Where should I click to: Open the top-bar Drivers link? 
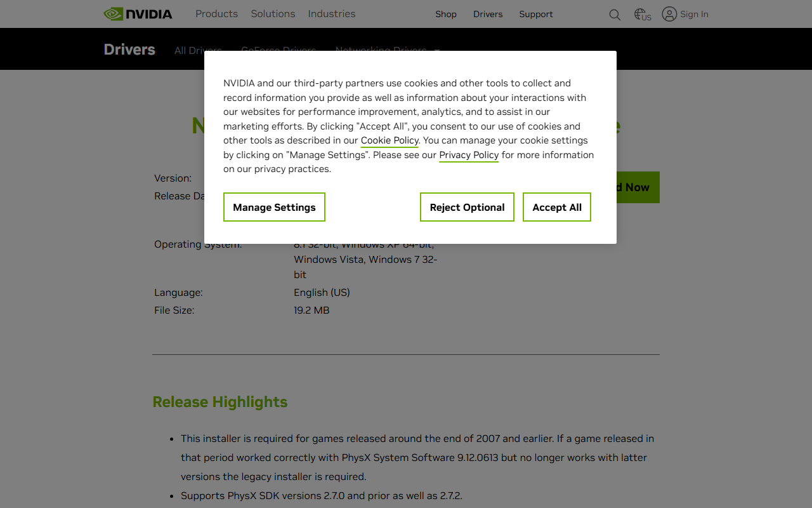pyautogui.click(x=488, y=14)
